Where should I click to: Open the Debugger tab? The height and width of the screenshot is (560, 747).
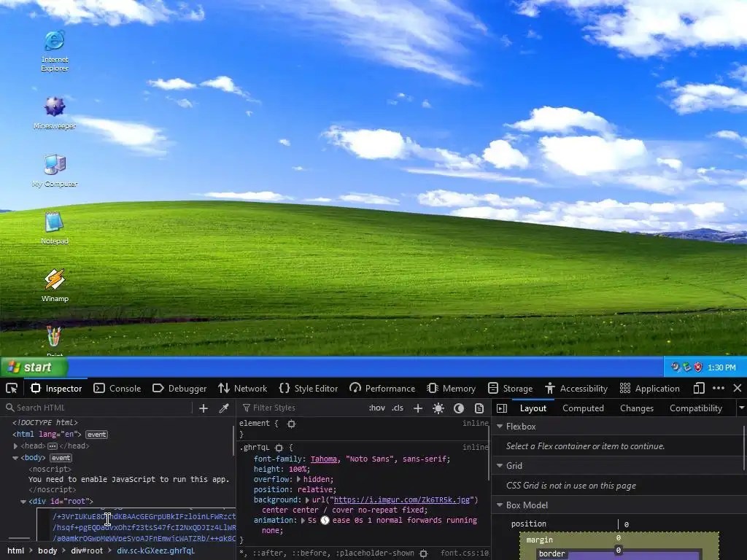pos(179,389)
